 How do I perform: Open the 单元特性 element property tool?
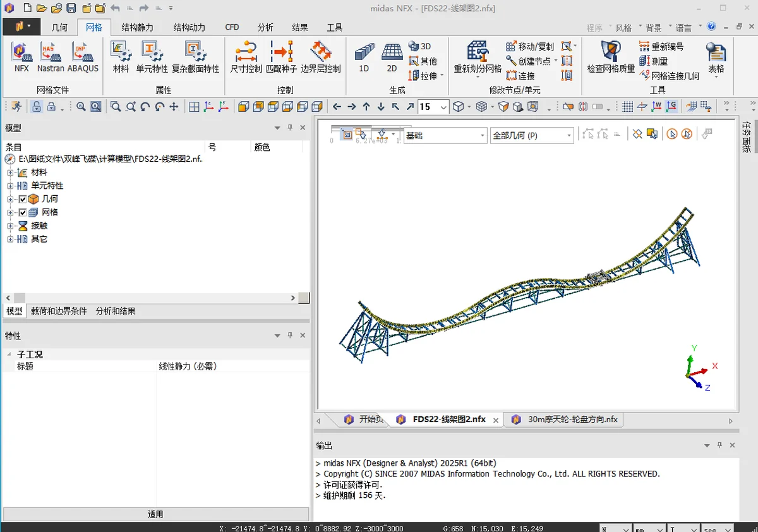click(152, 57)
